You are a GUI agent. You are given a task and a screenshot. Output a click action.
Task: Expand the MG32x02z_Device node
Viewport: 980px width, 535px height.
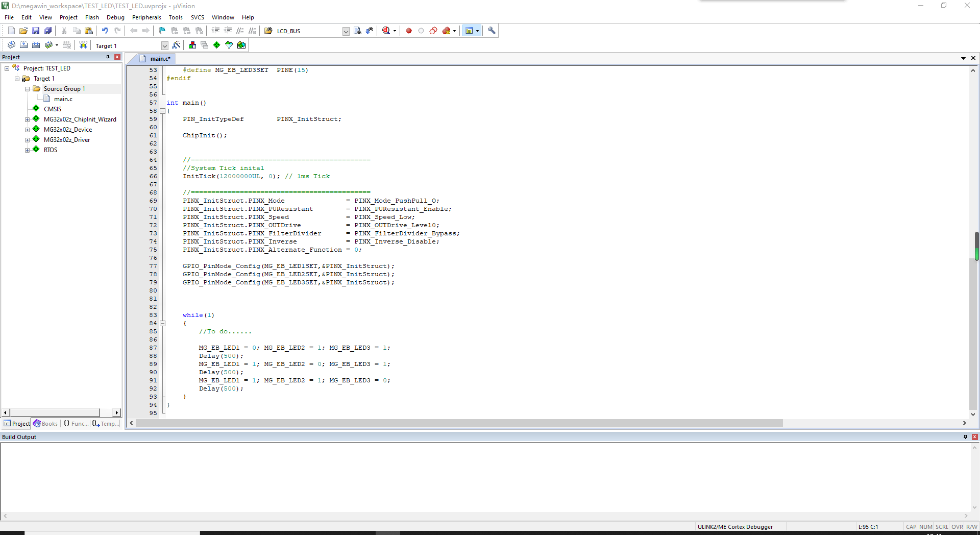pos(27,130)
